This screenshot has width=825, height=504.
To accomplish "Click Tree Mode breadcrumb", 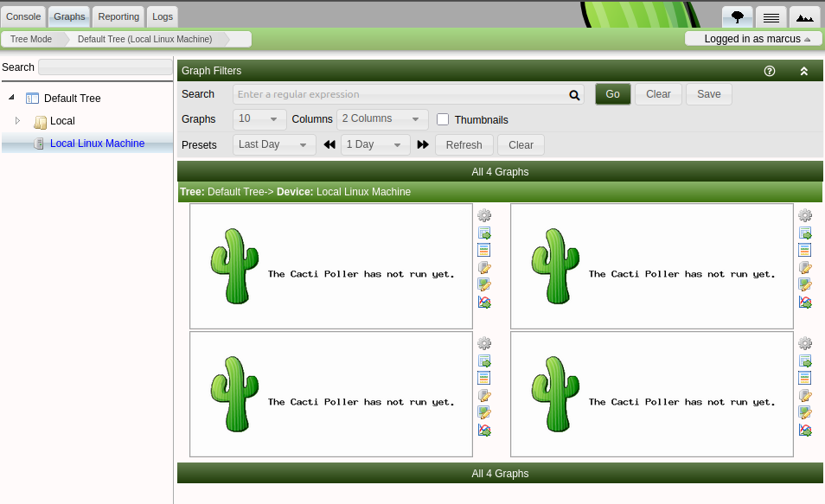I will coord(31,40).
